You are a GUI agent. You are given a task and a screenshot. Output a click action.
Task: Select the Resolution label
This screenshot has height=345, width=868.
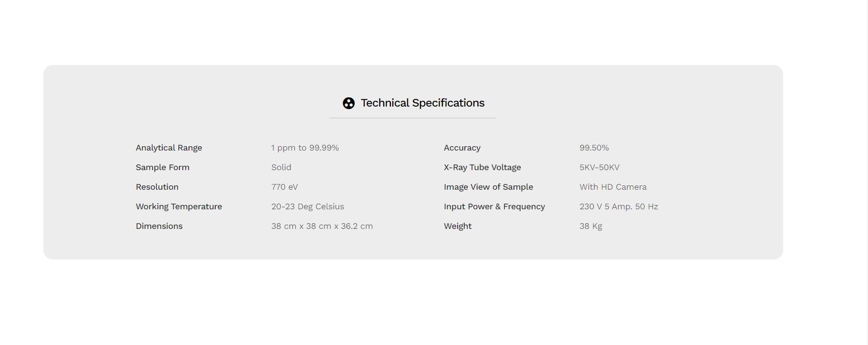[157, 187]
